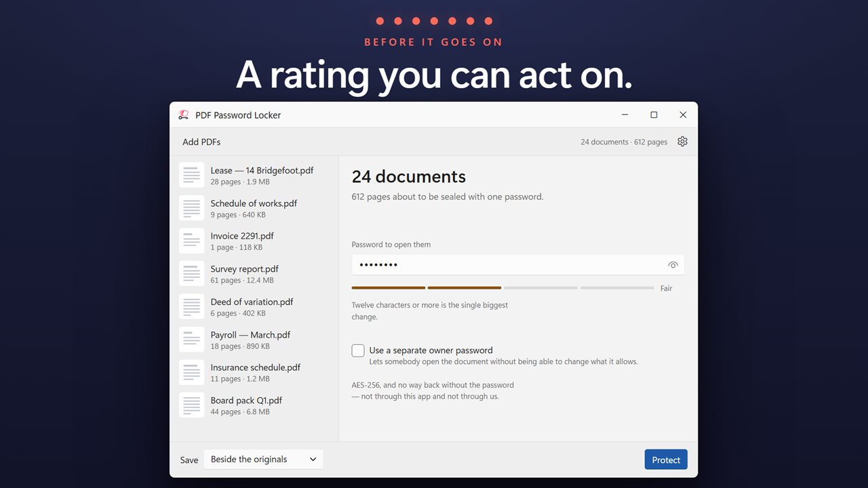The width and height of the screenshot is (868, 488).
Task: Click document icon for Survey report.pdf
Action: (x=192, y=274)
